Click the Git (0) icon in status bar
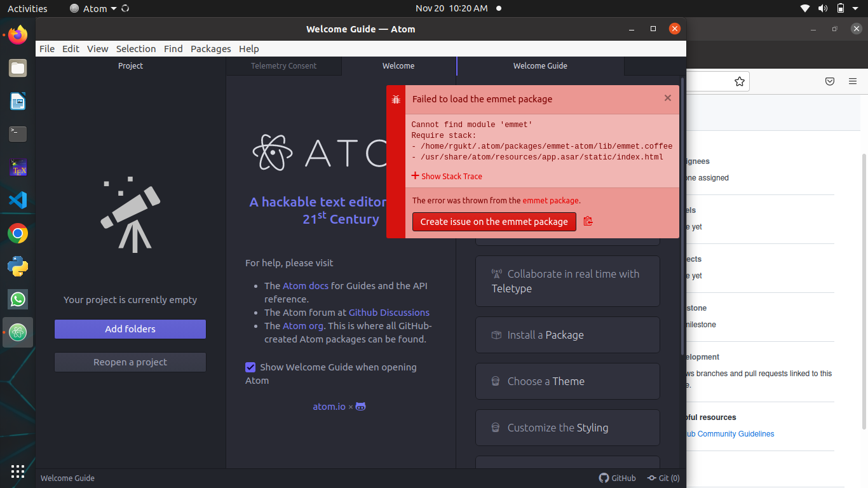868x488 pixels. (663, 478)
